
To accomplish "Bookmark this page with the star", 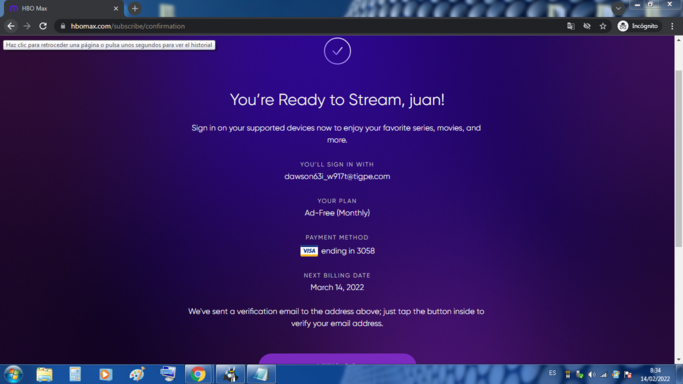I will 603,26.
